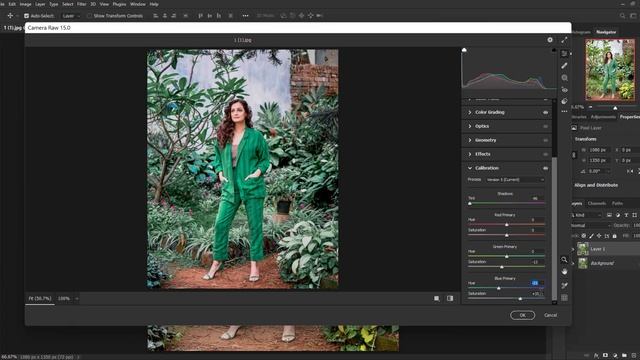Select the Healing brush tool in Camera Raw
The width and height of the screenshot is (640, 360).
(564, 65)
